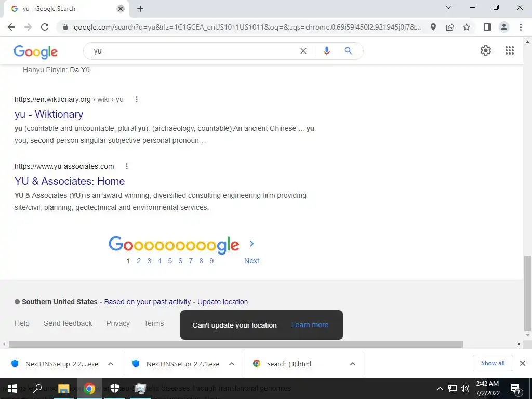Reload the current page
The height and width of the screenshot is (399, 532).
[x=45, y=27]
